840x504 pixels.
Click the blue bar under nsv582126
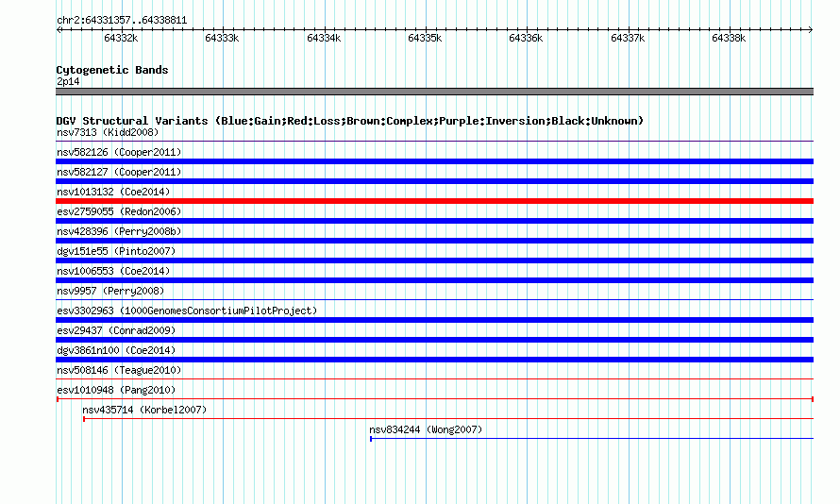434,161
